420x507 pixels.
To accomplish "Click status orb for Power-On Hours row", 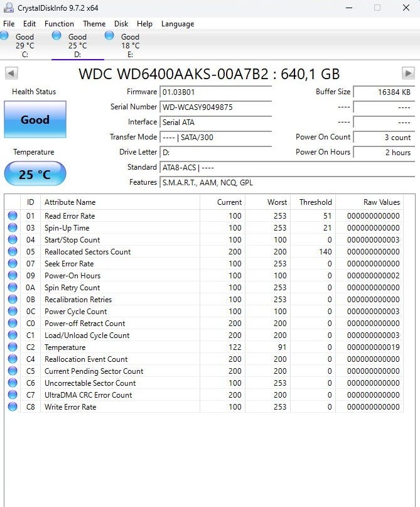I will [x=13, y=275].
